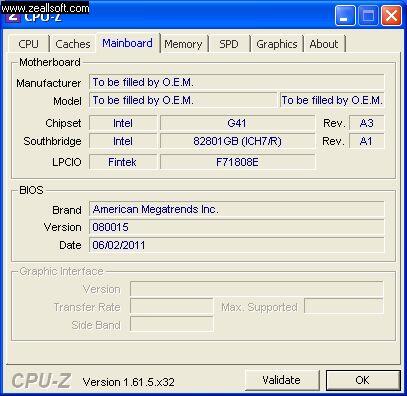Screen dimensions: 407x396
Task: Click the southbridge revision A1 value
Action: (367, 141)
